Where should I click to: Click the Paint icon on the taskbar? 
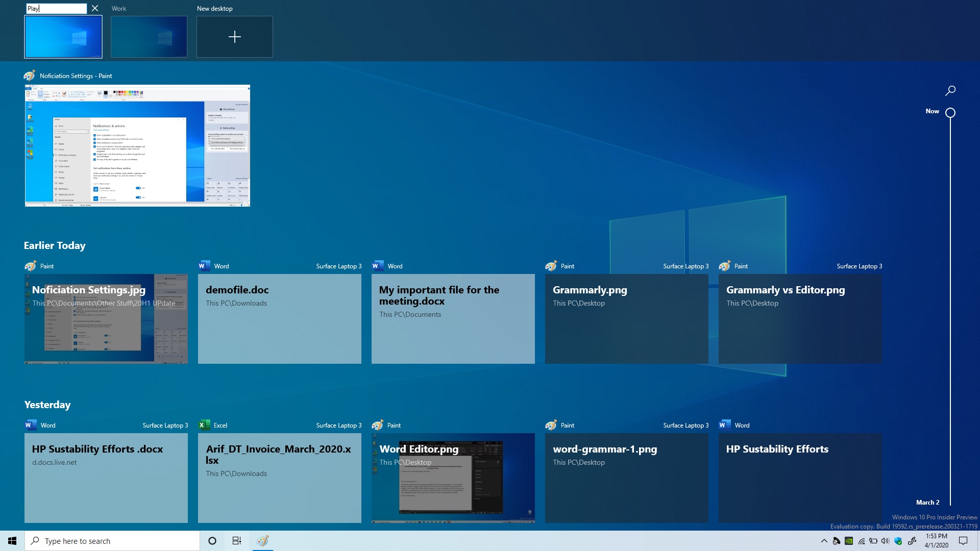pos(262,541)
